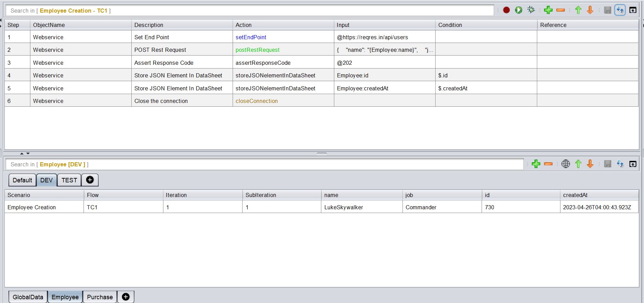Viewport: 644px width, 303px height.
Task: Select the LukeSkywalker name cell
Action: (362, 207)
